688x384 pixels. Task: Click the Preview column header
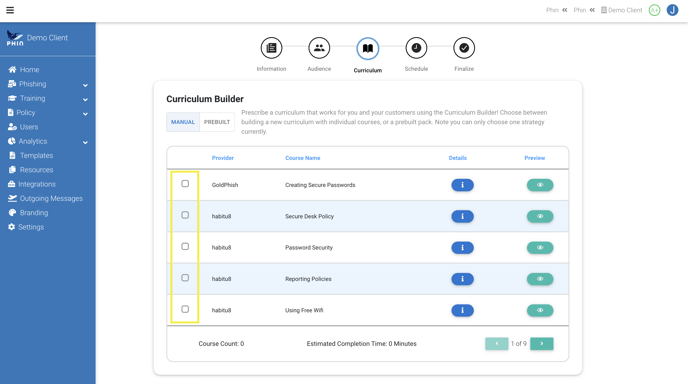534,158
